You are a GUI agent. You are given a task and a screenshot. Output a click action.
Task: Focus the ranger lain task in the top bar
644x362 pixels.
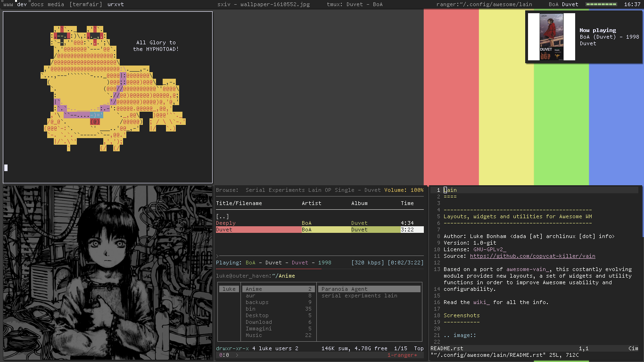pyautogui.click(x=484, y=4)
